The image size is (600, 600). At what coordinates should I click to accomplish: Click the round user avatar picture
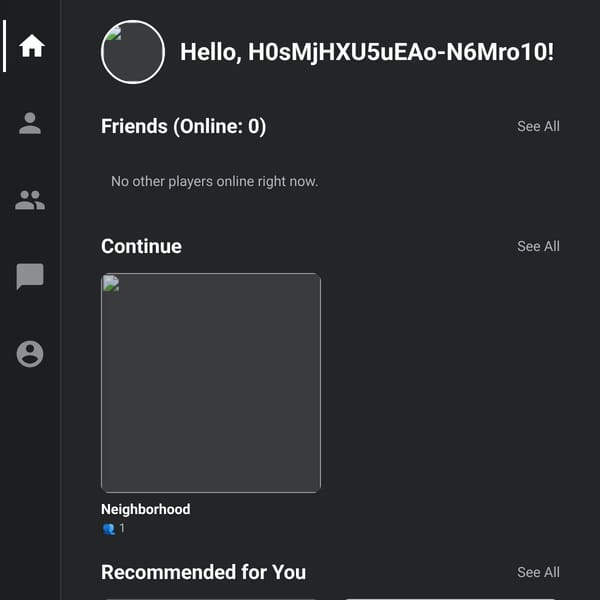(133, 52)
